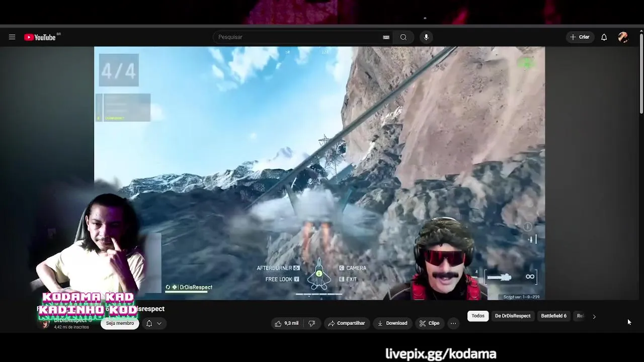Open the more actions ellipsis button
This screenshot has width=644, height=362.
click(x=453, y=323)
